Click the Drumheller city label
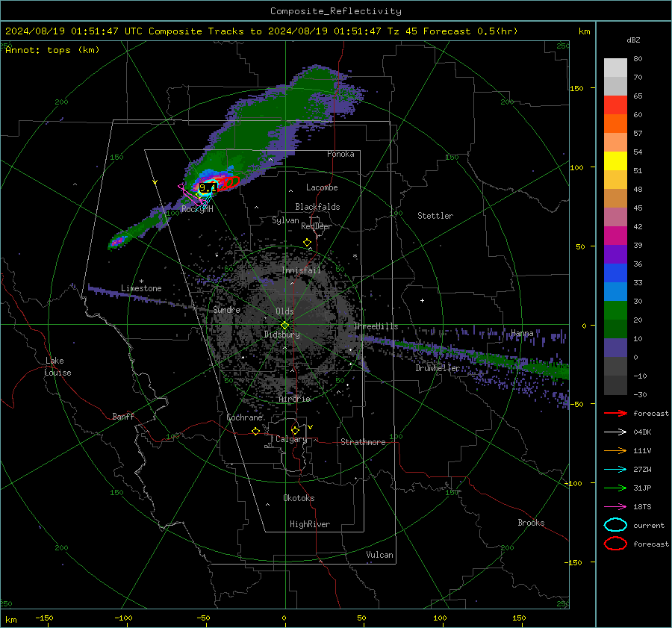 coord(438,368)
